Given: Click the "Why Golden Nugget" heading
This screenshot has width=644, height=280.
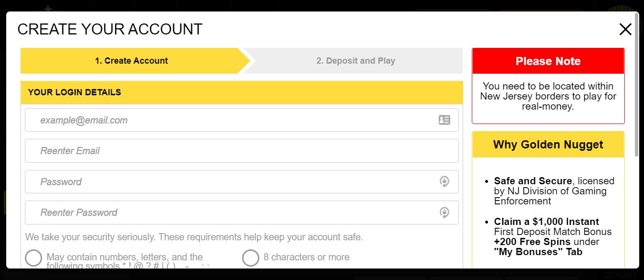Looking at the screenshot, I should click(x=548, y=145).
